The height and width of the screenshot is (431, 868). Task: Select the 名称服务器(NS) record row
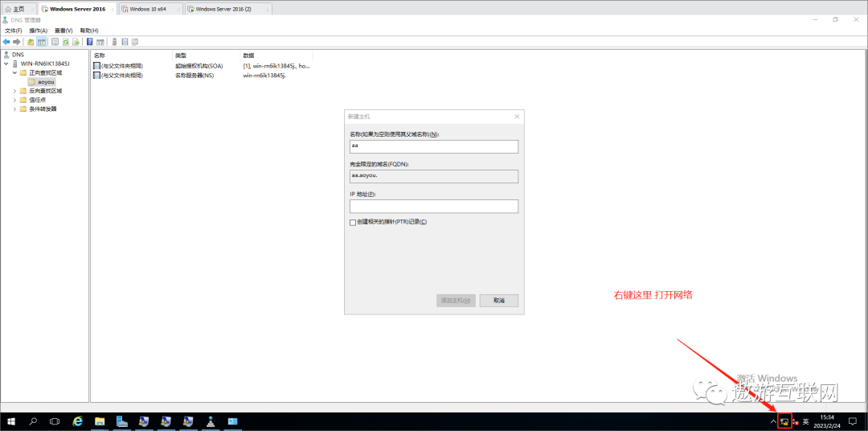pos(202,75)
